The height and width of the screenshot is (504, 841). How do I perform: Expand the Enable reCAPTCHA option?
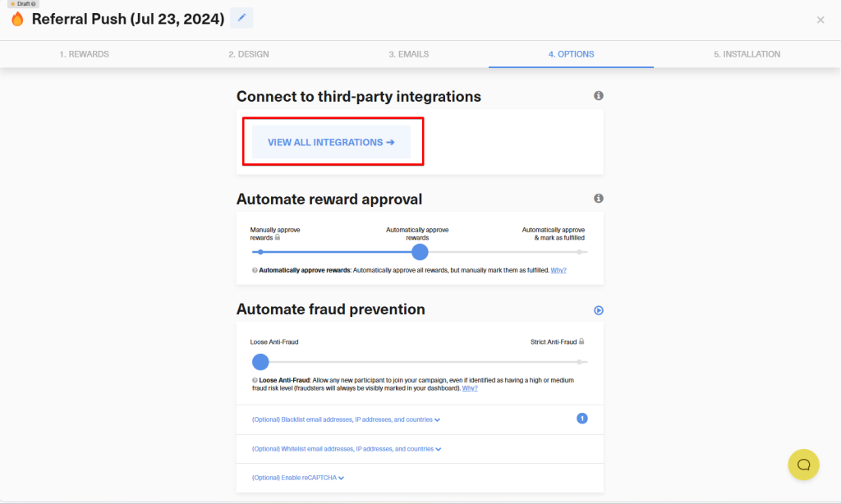[297, 478]
